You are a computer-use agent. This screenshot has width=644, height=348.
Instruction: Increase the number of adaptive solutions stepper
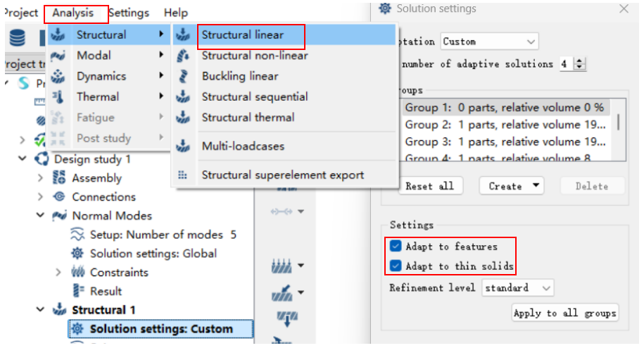[579, 61]
